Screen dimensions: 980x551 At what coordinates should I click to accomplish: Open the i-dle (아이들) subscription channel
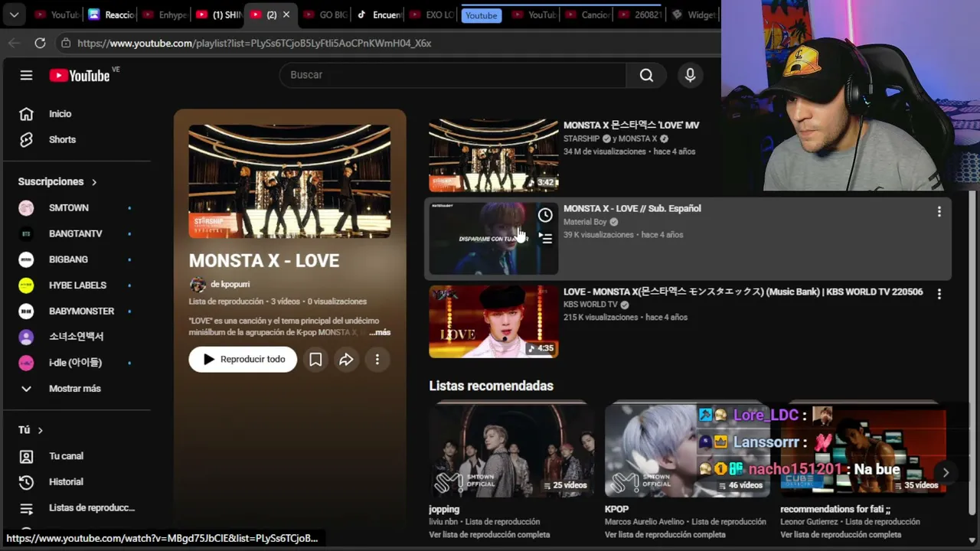click(x=77, y=363)
